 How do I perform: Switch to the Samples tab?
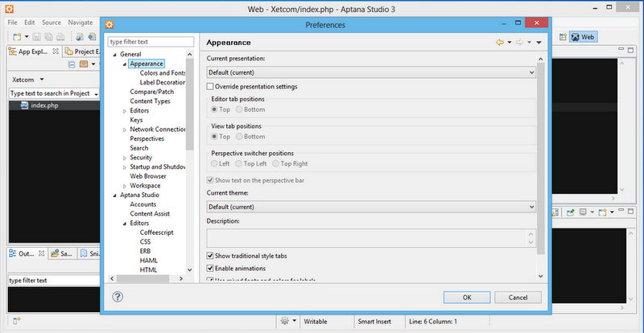point(62,253)
